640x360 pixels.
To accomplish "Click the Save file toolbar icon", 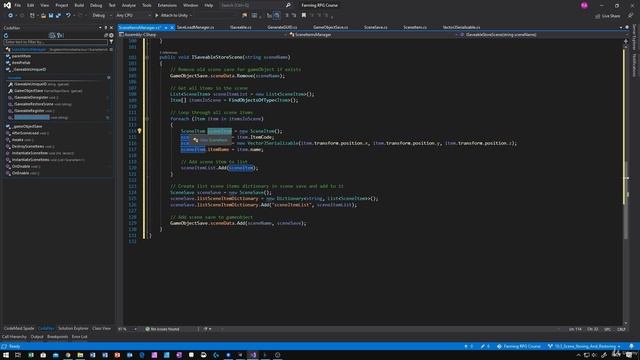I will (51, 16).
